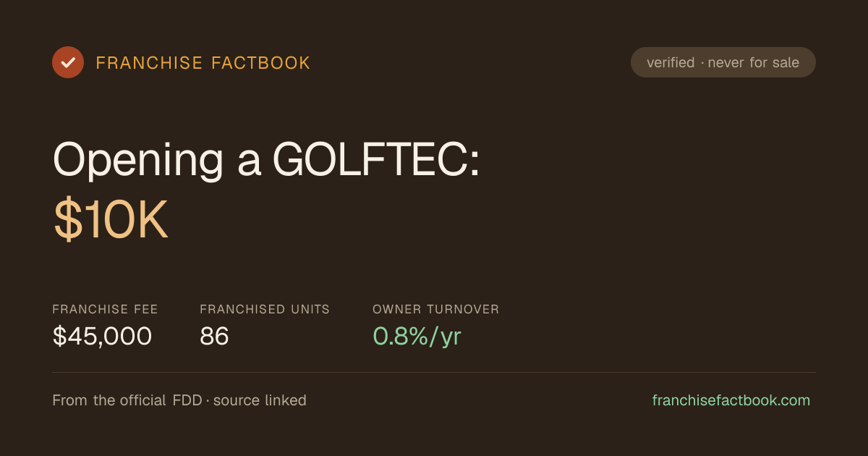Click the source linked text

point(260,400)
